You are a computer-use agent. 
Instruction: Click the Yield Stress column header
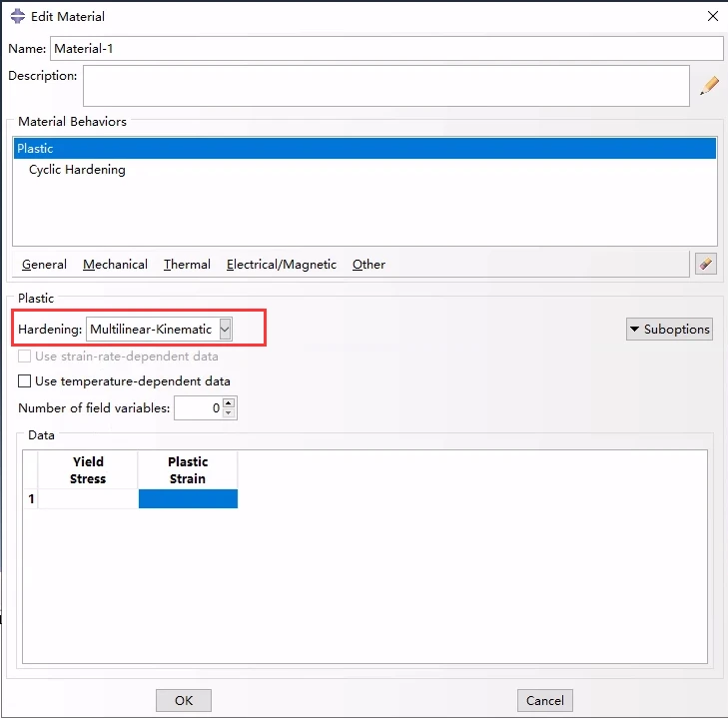[x=88, y=469]
